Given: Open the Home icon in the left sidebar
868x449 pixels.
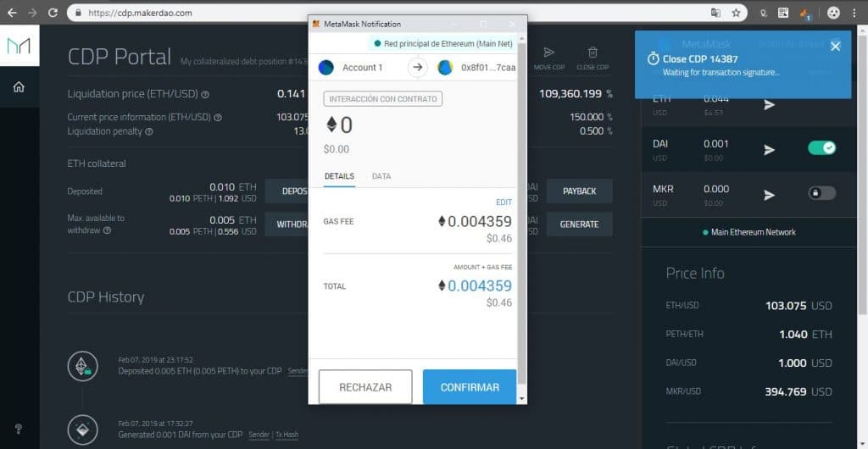Looking at the screenshot, I should click(x=19, y=86).
